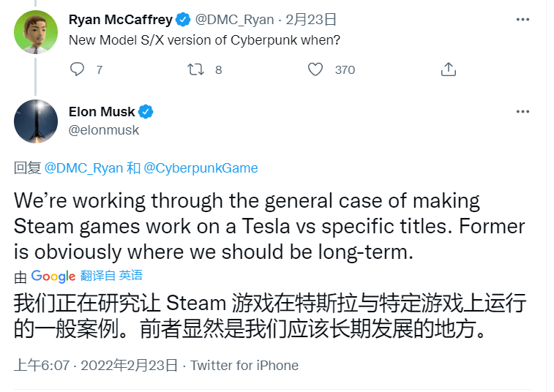Image resolution: width=554 pixels, height=392 pixels.
Task: Share Ryan McCaffrey's tweet
Action: click(449, 69)
